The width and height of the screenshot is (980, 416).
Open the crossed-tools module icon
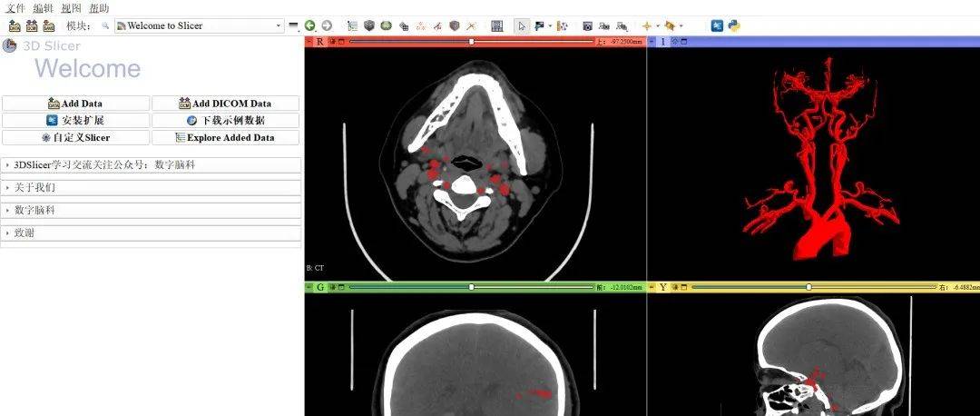pyautogui.click(x=471, y=25)
